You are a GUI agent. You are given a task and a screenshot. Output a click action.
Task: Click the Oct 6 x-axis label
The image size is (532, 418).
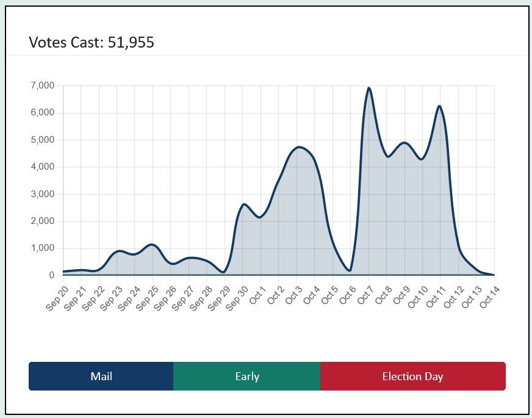347,295
